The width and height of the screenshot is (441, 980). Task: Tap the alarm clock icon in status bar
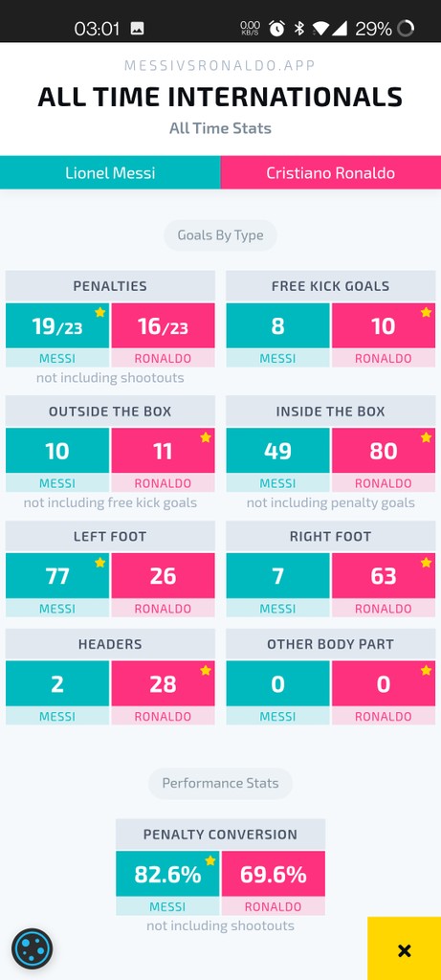(276, 28)
